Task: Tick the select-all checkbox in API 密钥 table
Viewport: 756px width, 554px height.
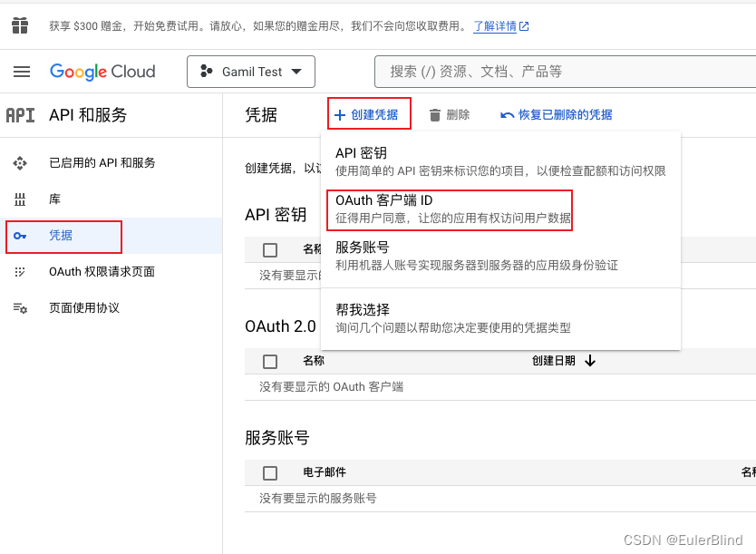Action: tap(270, 249)
